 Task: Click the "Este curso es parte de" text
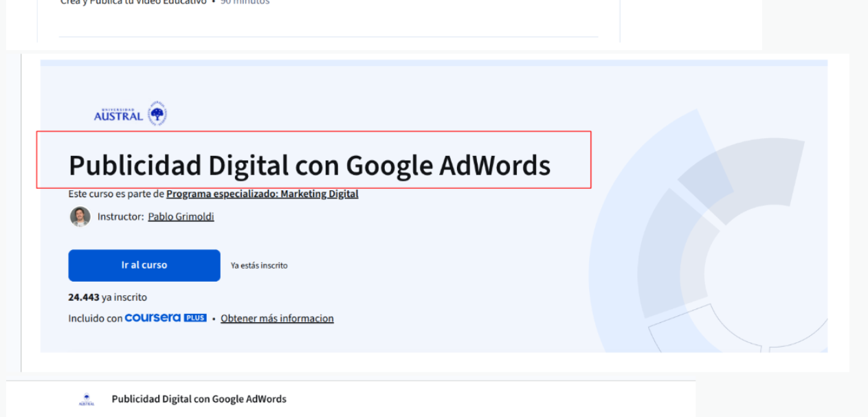(x=116, y=194)
